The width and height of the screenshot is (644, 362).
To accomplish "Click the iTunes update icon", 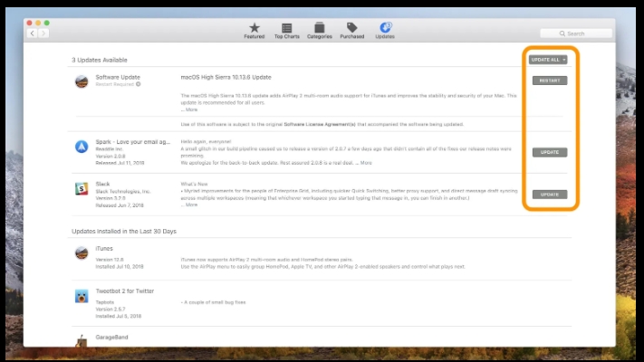I will click(x=82, y=252).
